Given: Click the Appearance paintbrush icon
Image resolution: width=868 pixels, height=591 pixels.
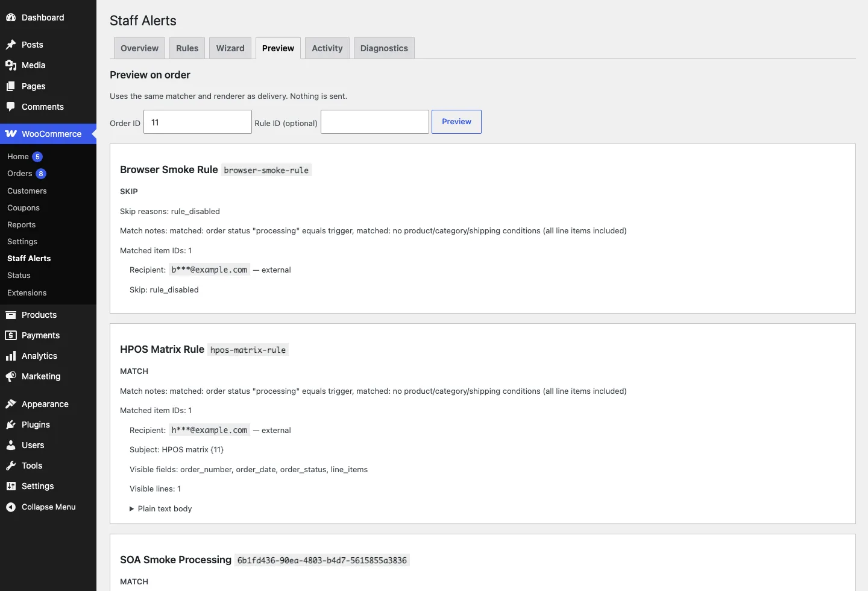Looking at the screenshot, I should pyautogui.click(x=11, y=404).
